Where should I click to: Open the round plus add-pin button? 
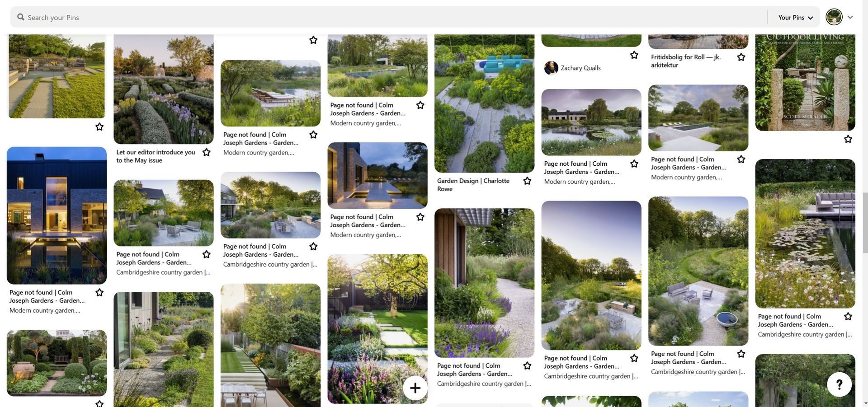point(415,388)
